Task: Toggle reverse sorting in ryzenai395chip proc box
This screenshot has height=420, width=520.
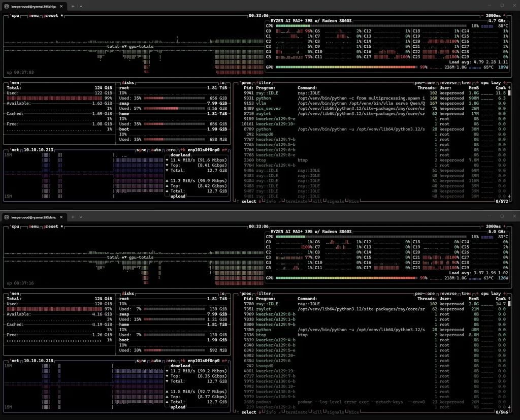Action: tap(448, 83)
